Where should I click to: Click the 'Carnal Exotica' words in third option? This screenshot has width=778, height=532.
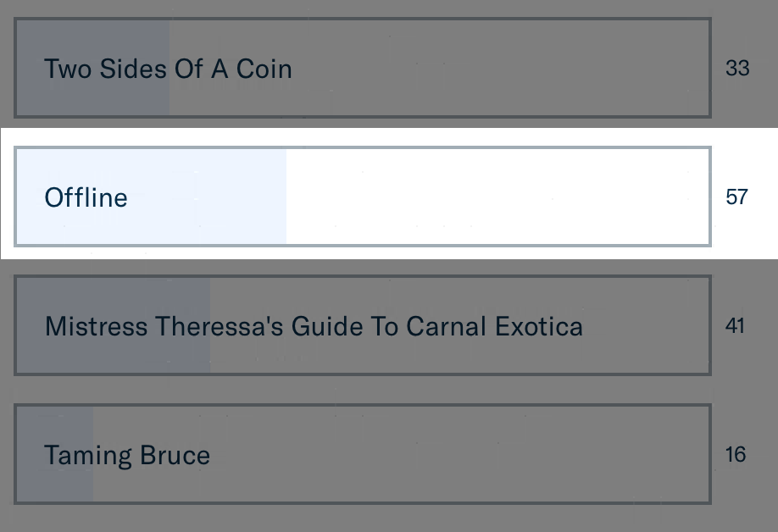tap(494, 326)
